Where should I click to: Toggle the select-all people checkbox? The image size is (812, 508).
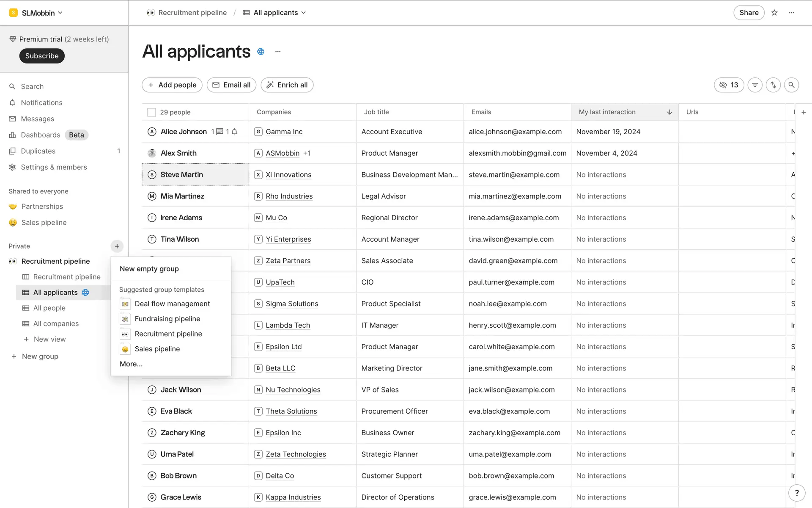(x=151, y=112)
